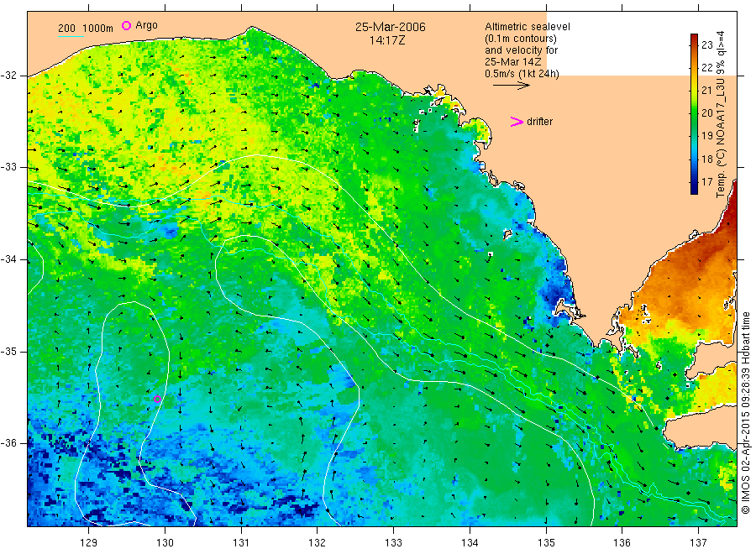Click the longitude label 131
Screen dimensions: 756x554
tap(241, 542)
